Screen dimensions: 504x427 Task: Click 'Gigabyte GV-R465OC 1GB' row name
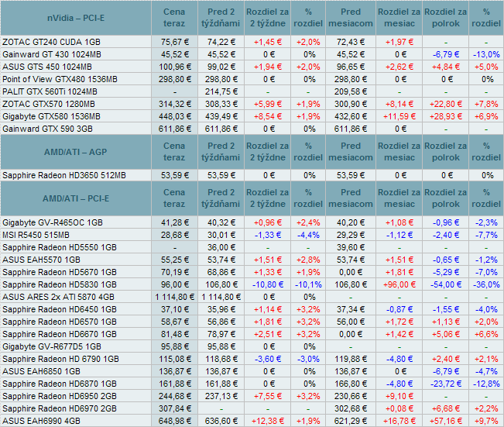[53, 222]
